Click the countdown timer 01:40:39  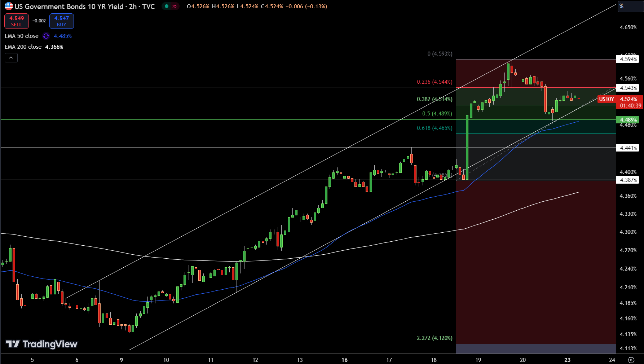click(631, 106)
